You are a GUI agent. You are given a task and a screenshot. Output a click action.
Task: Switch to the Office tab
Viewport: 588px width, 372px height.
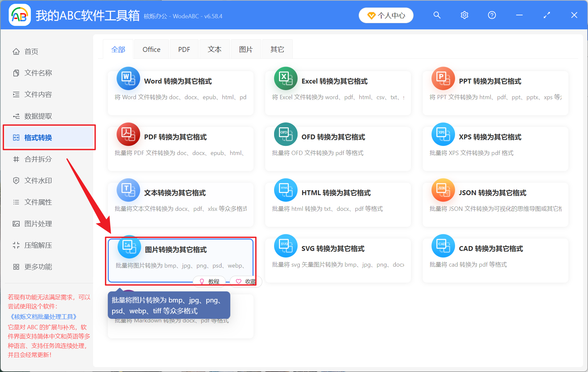point(151,49)
